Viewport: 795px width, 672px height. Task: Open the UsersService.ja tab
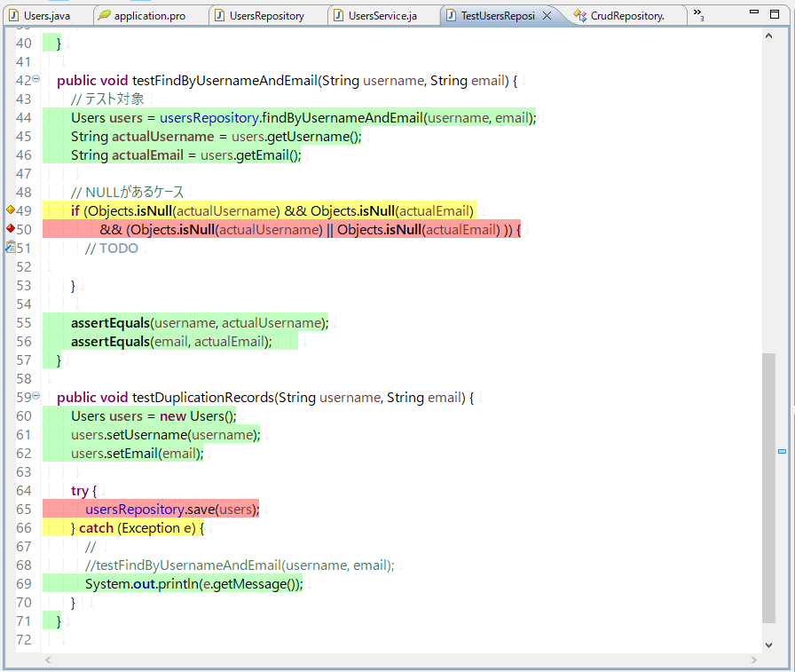coord(382,16)
